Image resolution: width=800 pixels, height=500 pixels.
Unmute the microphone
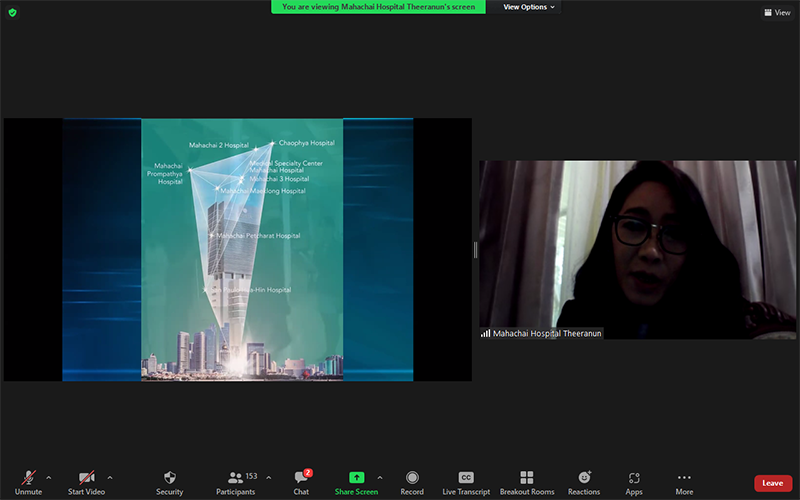coord(29,483)
